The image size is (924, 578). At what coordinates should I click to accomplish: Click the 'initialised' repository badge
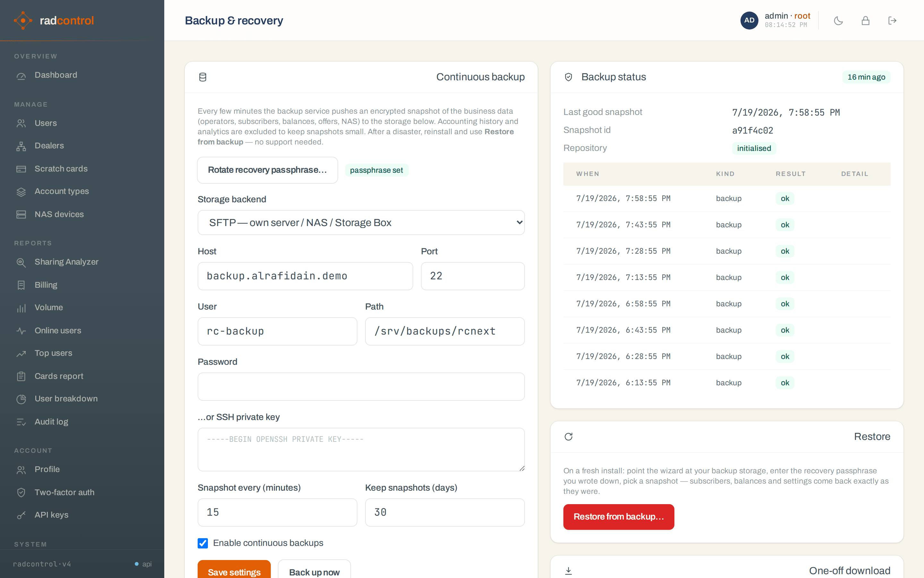[754, 148]
